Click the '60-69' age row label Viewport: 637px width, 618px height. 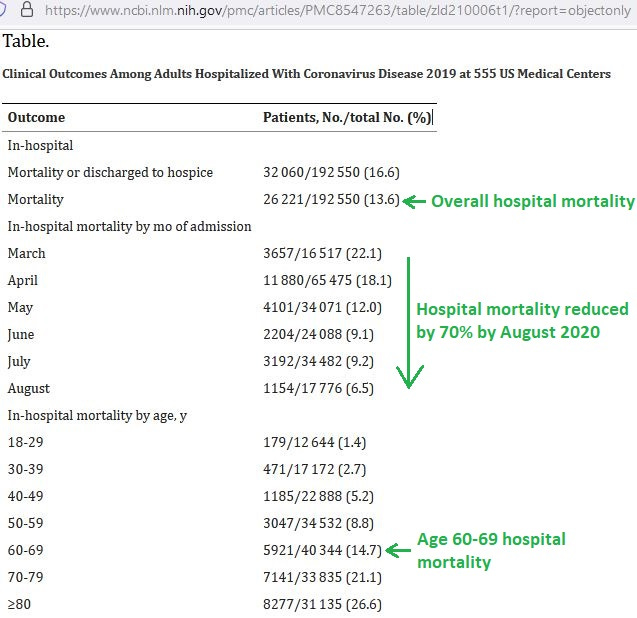(x=25, y=550)
